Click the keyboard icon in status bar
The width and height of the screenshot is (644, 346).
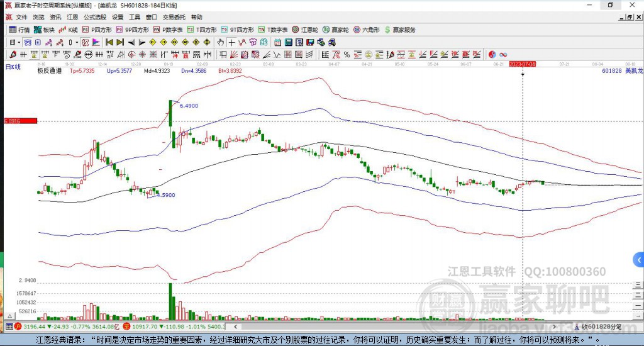click(x=9, y=326)
